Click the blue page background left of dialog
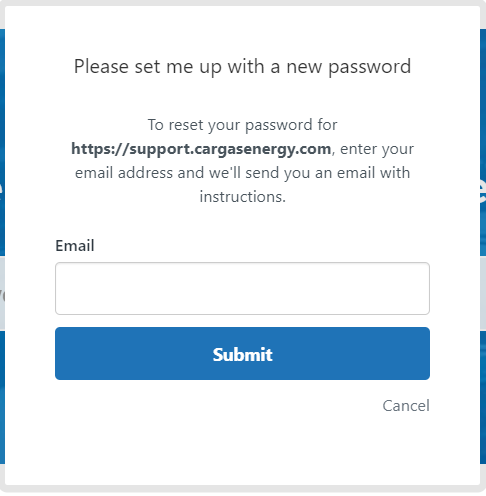This screenshot has height=496, width=486. 2,133
